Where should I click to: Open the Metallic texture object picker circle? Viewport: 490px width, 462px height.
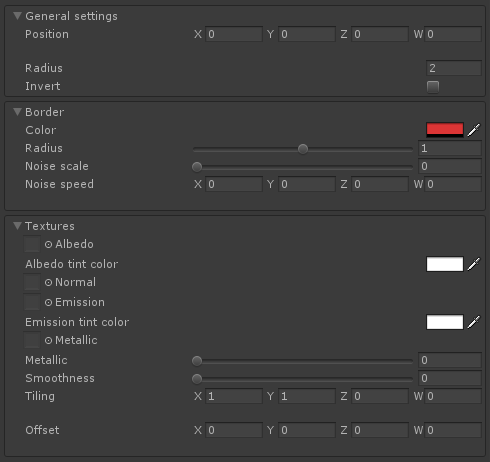48,340
